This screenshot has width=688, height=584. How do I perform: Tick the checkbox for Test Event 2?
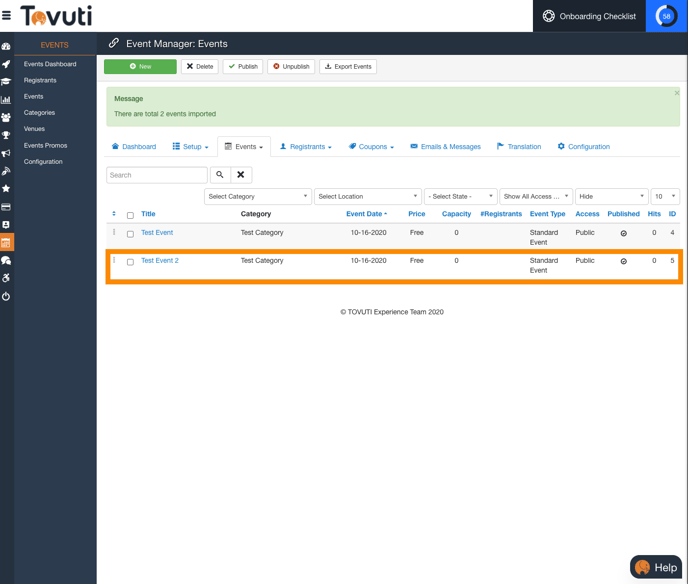[x=130, y=262]
